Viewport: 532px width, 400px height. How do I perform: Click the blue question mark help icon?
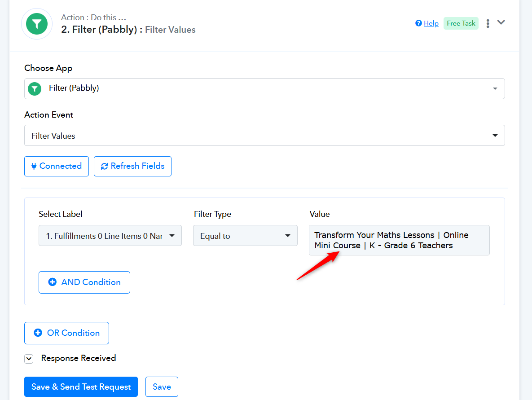[x=419, y=23]
